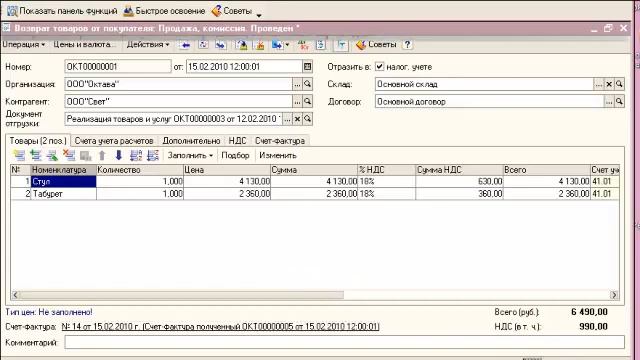Click ellipsis selector for Документ отгрузки
Screen dimensions: 640x360
(x=287, y=119)
